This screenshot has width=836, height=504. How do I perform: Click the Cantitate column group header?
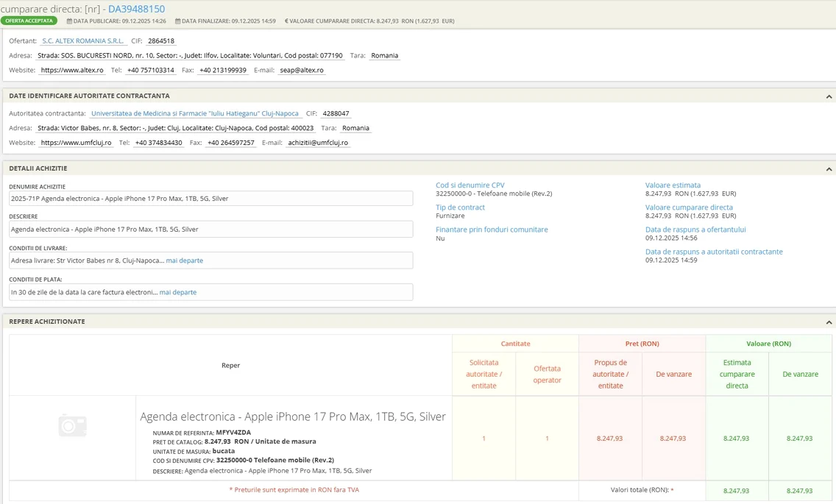[x=516, y=344]
